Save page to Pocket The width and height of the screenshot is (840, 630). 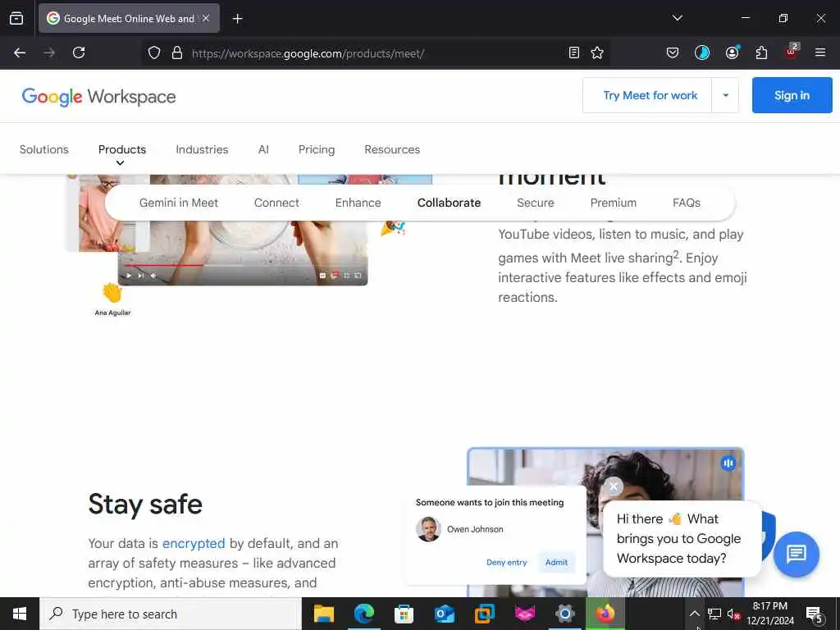point(673,52)
